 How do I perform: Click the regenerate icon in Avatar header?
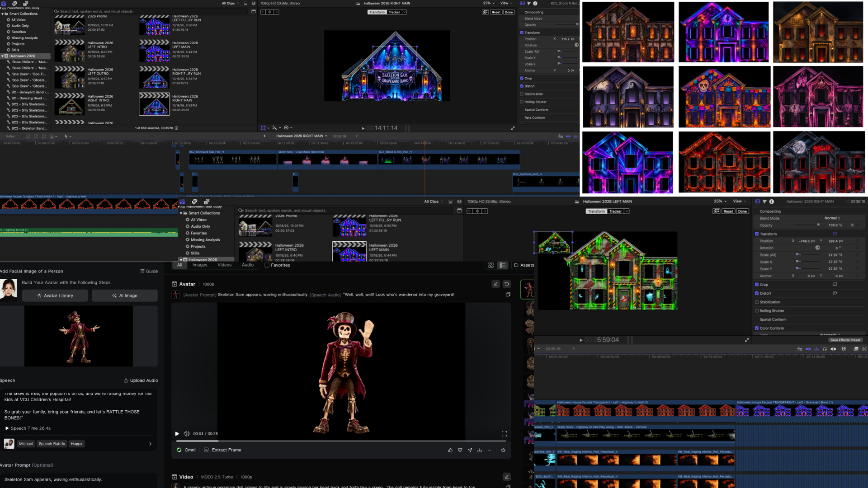[507, 284]
